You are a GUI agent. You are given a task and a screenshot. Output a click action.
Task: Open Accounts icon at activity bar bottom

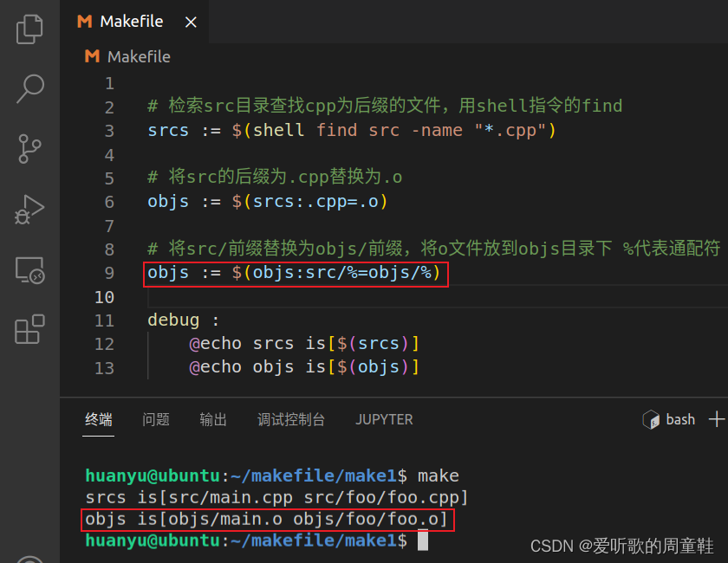coord(29,559)
